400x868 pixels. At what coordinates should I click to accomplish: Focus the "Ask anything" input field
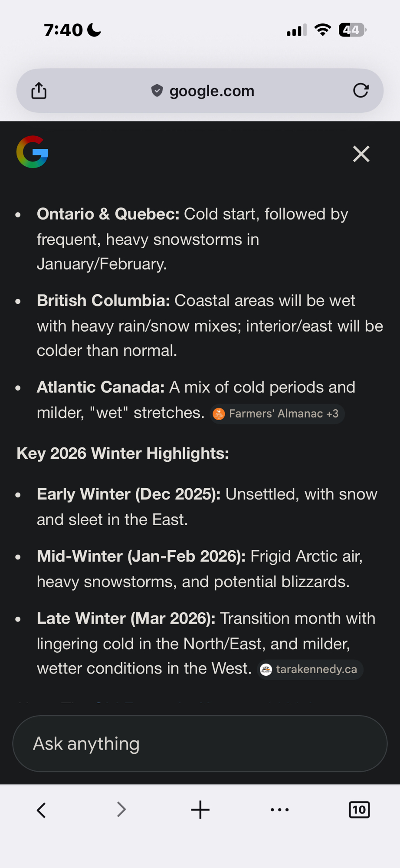point(200,743)
